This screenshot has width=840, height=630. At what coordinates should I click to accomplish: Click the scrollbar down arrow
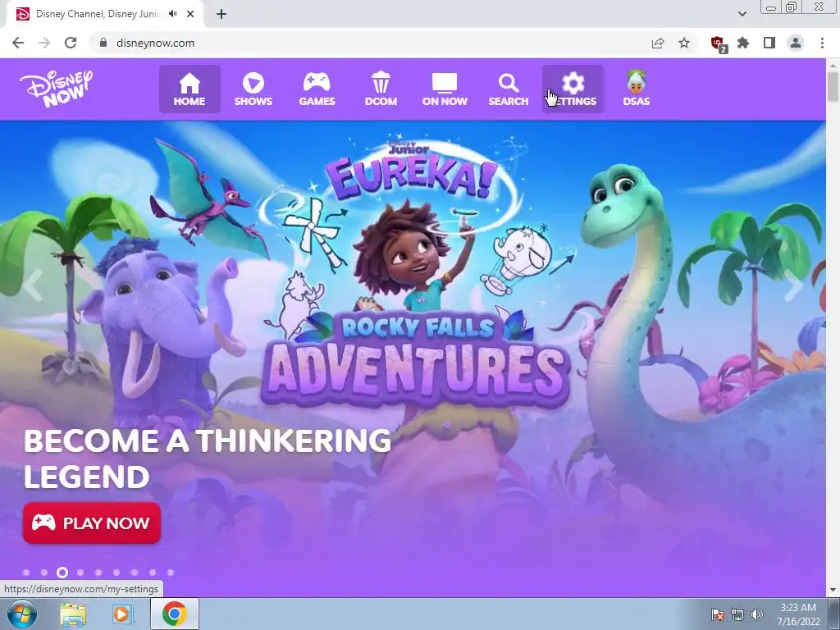[x=833, y=591]
